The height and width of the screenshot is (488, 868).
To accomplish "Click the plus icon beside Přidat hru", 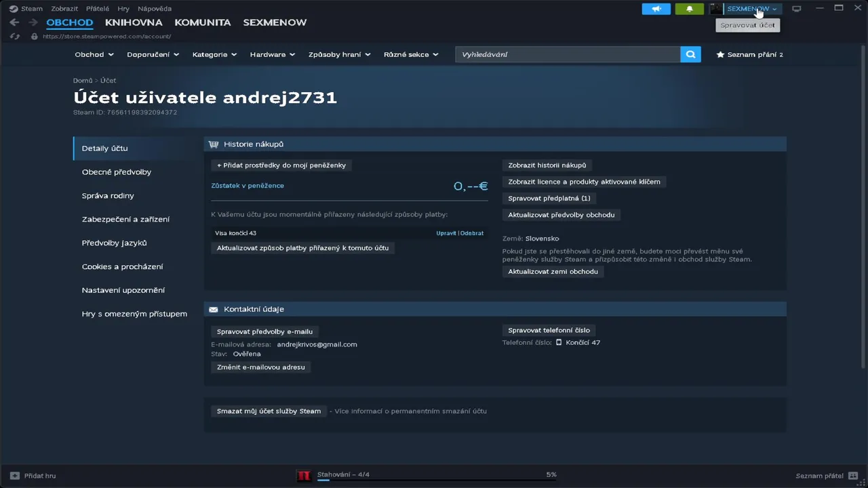I will pos(15,476).
